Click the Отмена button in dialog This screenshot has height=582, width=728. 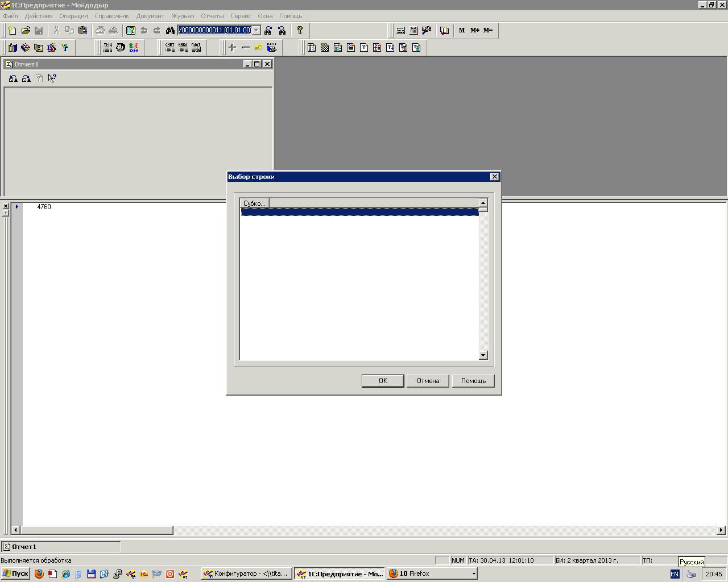point(428,381)
